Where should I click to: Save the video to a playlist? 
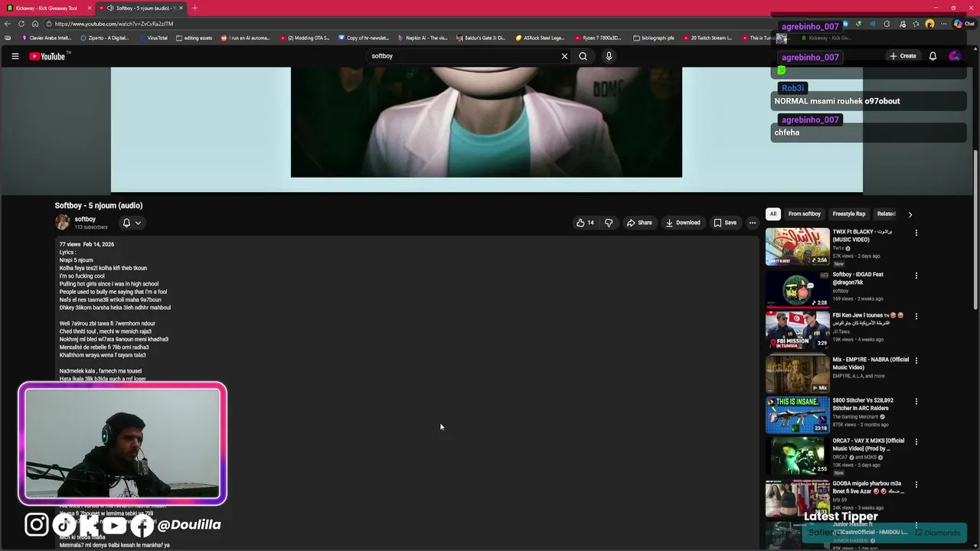(x=725, y=223)
